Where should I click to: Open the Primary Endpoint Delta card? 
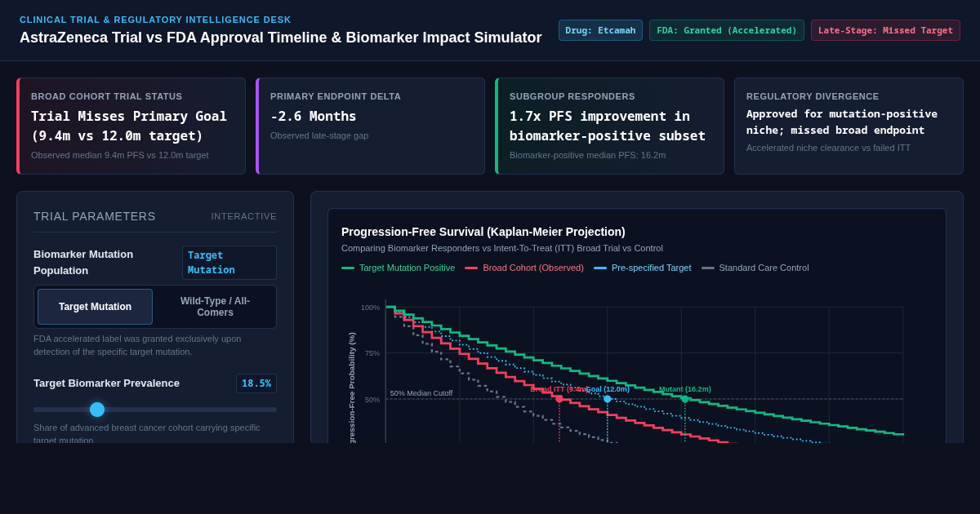coord(370,126)
